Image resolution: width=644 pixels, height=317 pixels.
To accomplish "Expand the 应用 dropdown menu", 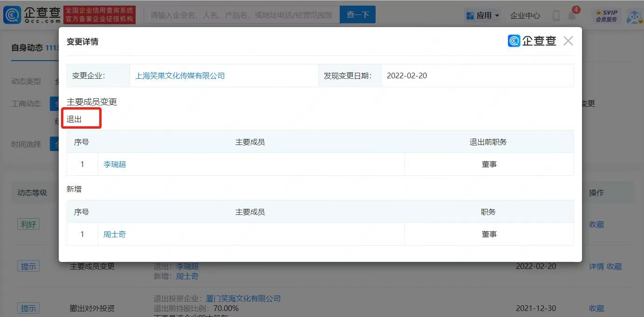I will click(483, 15).
